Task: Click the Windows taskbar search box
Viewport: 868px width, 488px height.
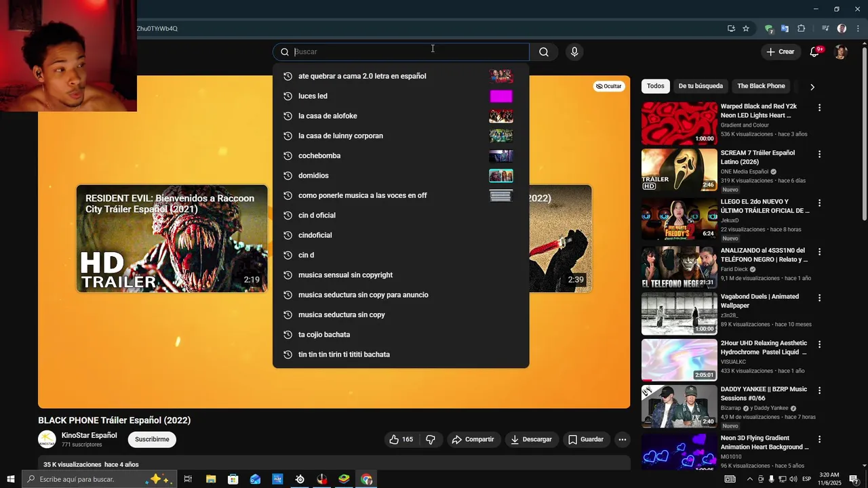Action: [x=99, y=479]
